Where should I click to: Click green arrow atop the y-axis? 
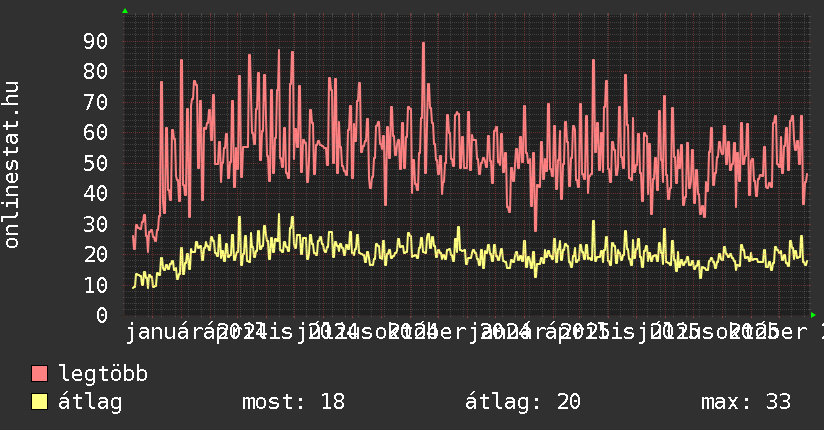(125, 11)
